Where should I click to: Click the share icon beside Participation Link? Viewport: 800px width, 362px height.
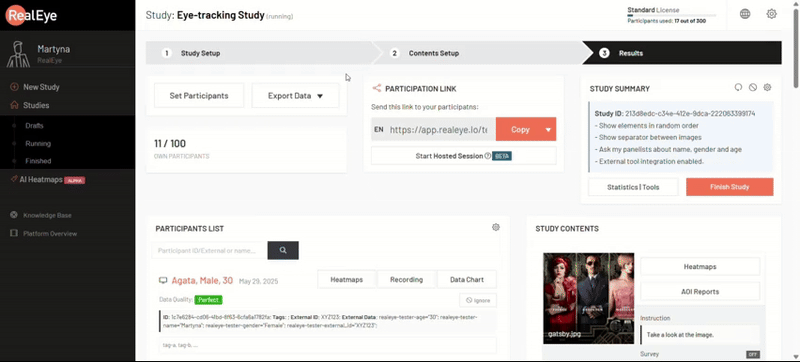tap(377, 88)
